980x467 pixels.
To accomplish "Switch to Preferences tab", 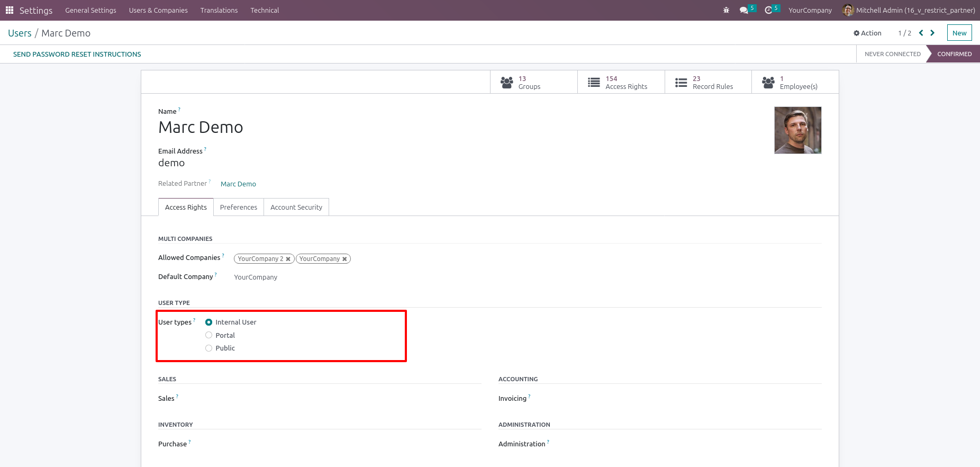I will pos(239,207).
